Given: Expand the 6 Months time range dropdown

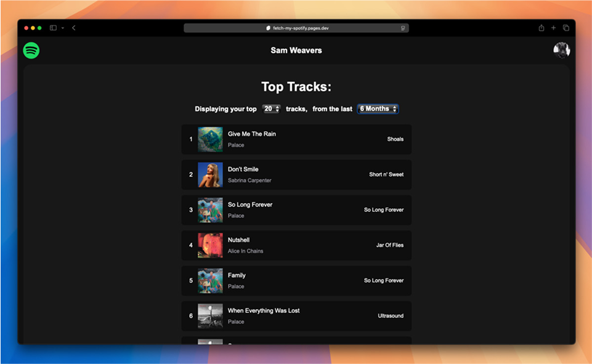Looking at the screenshot, I should (378, 109).
